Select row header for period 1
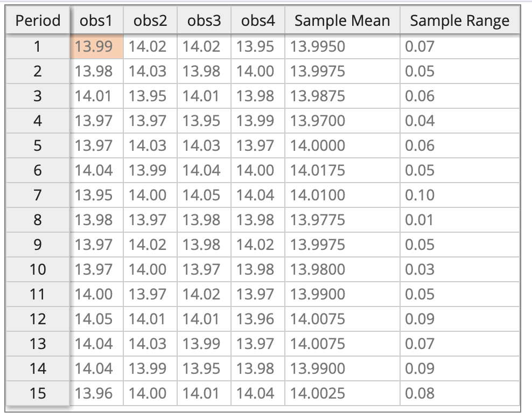The width and height of the screenshot is (532, 418). point(38,47)
